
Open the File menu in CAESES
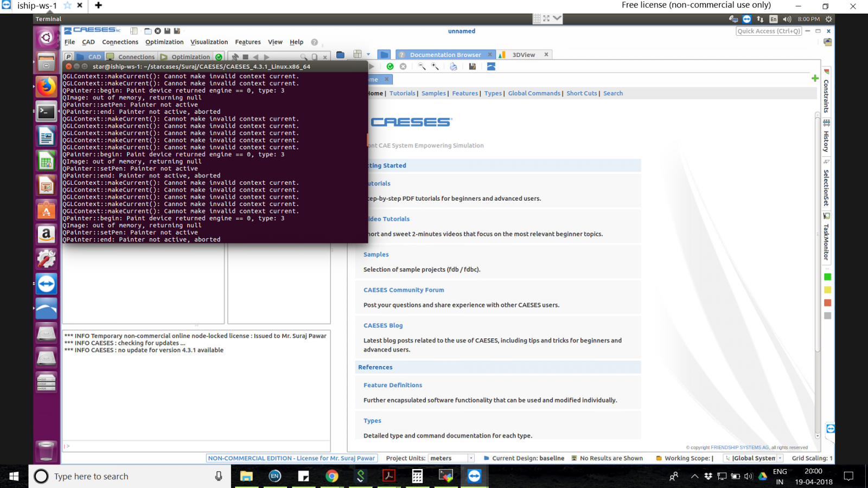tap(69, 42)
